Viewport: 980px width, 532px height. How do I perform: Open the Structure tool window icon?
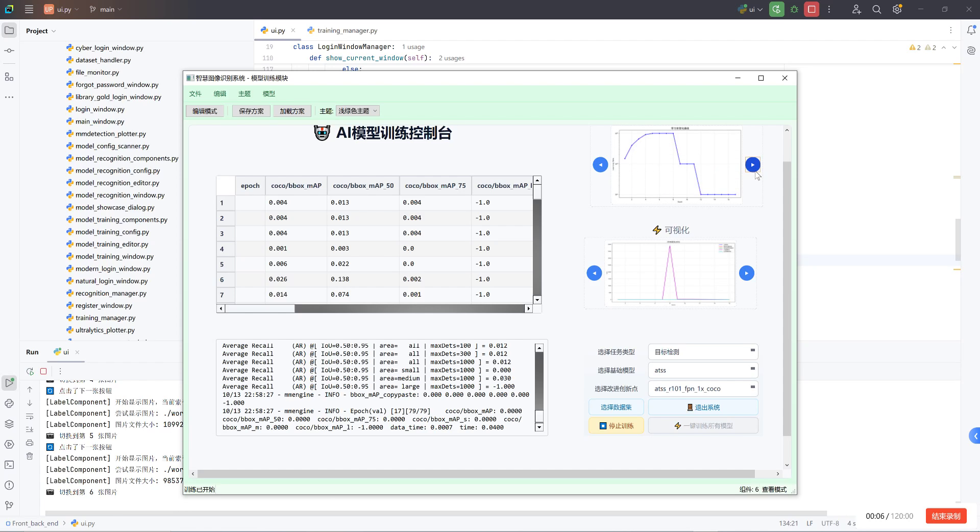(x=9, y=77)
